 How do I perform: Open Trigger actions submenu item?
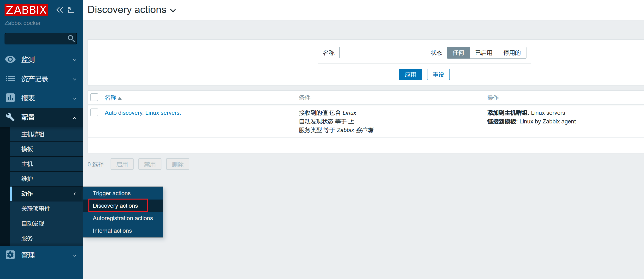[112, 193]
